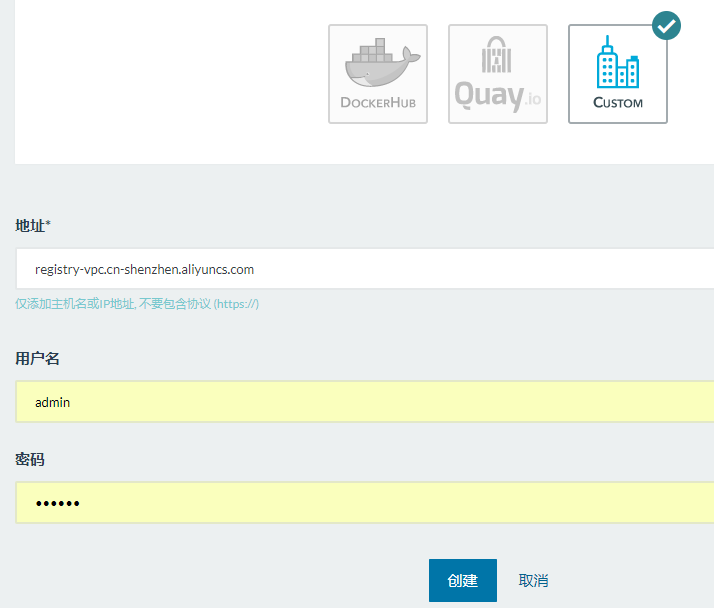The image size is (714, 608).
Task: Choose the DockerHub registry card label
Action: point(377,102)
